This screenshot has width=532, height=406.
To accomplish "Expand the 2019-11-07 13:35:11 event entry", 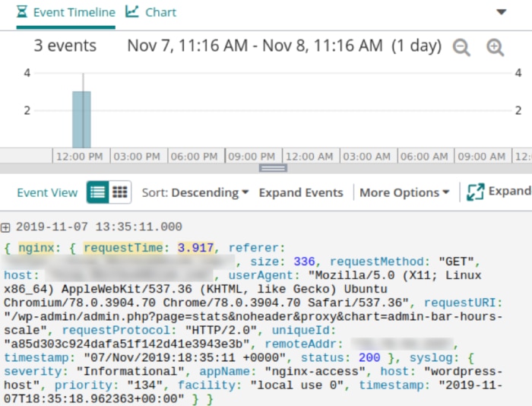I will pyautogui.click(x=6, y=227).
